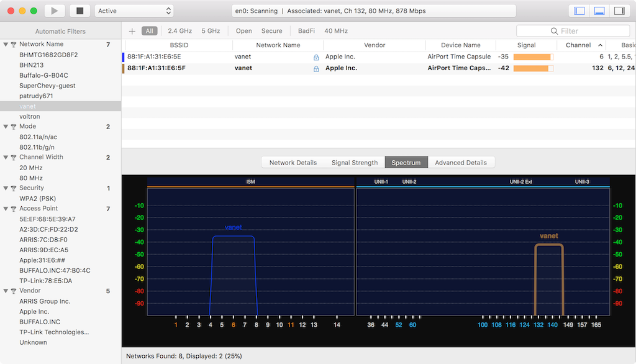Image resolution: width=636 pixels, height=364 pixels.
Task: Click funnel icon beside Mode
Action: tap(14, 127)
